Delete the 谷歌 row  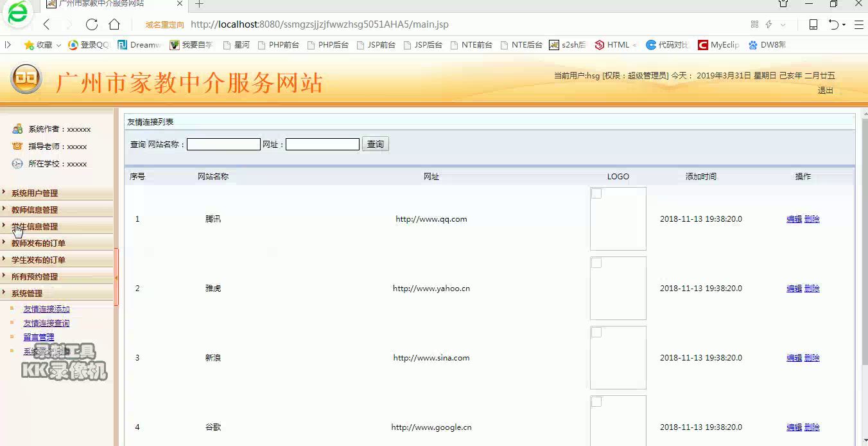click(812, 427)
